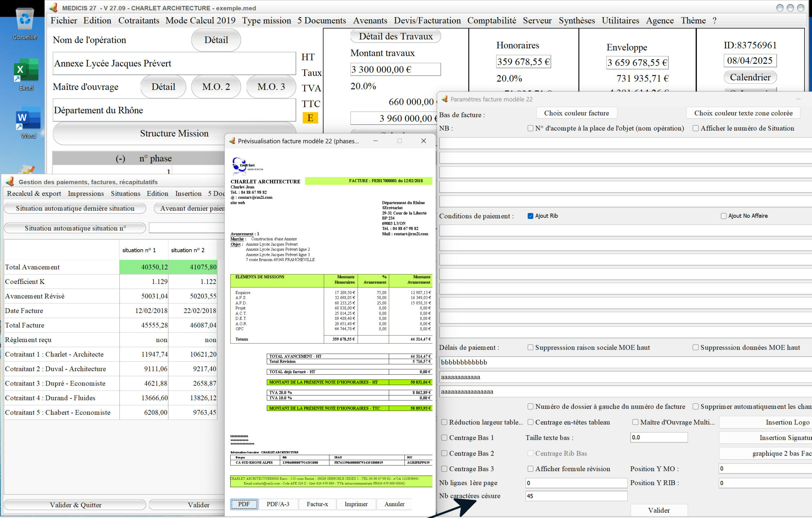Open the Corbeille recycle bin icon
The height and width of the screenshot is (518, 812).
tap(25, 23)
